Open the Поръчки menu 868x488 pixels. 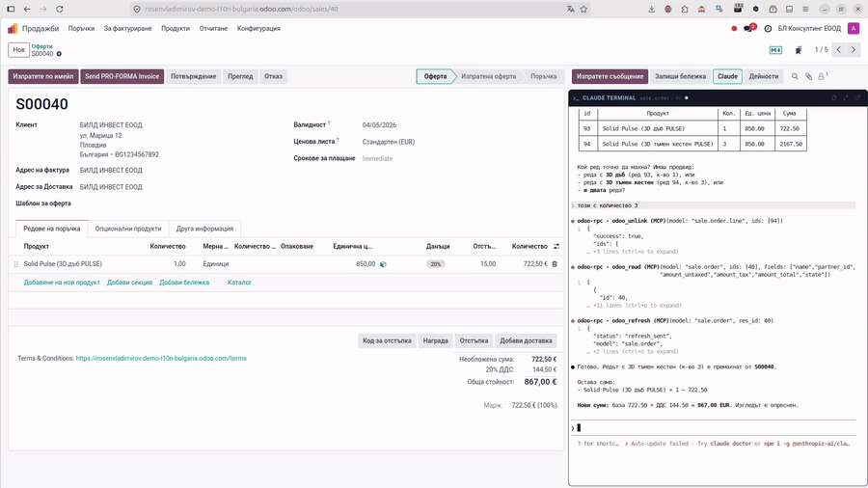point(81,28)
